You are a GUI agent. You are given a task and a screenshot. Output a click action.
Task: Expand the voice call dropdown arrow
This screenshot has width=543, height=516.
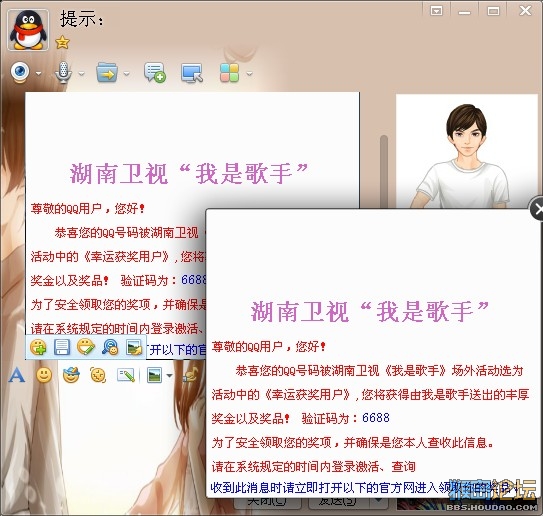coord(81,73)
